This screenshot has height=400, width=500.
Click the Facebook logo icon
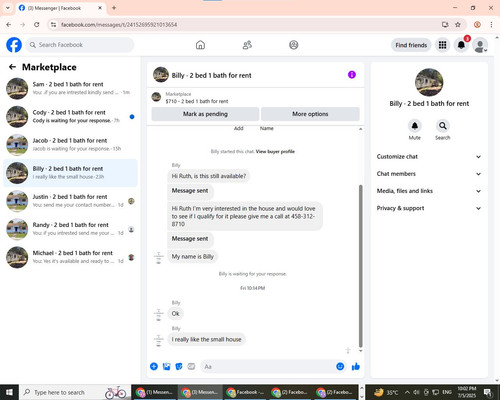tap(14, 45)
